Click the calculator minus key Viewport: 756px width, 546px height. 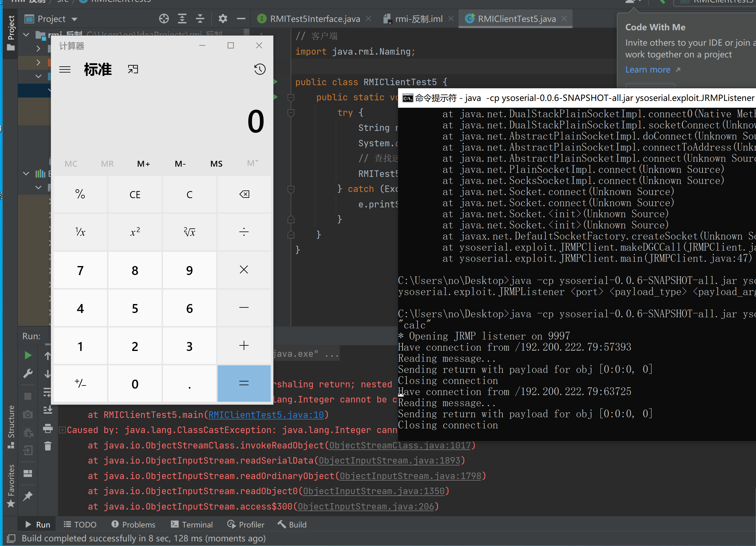[244, 308]
